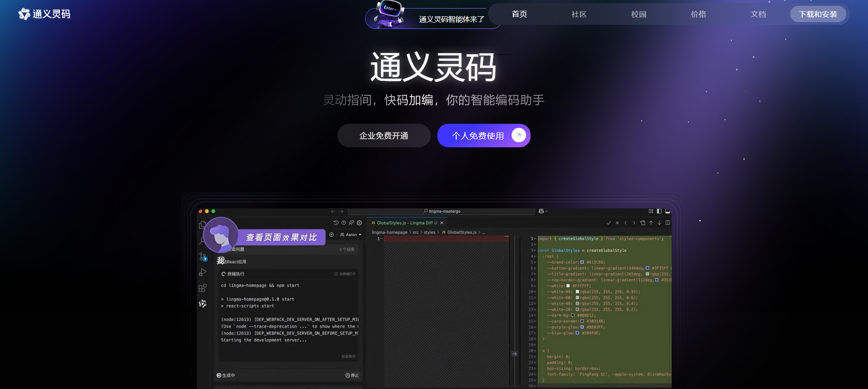Image resolution: width=868 pixels, height=389 pixels.
Task: Click the split editor icon
Action: point(668,223)
